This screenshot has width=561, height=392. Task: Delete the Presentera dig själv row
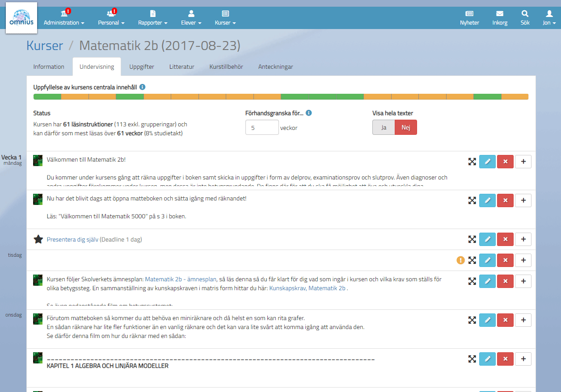tap(505, 239)
